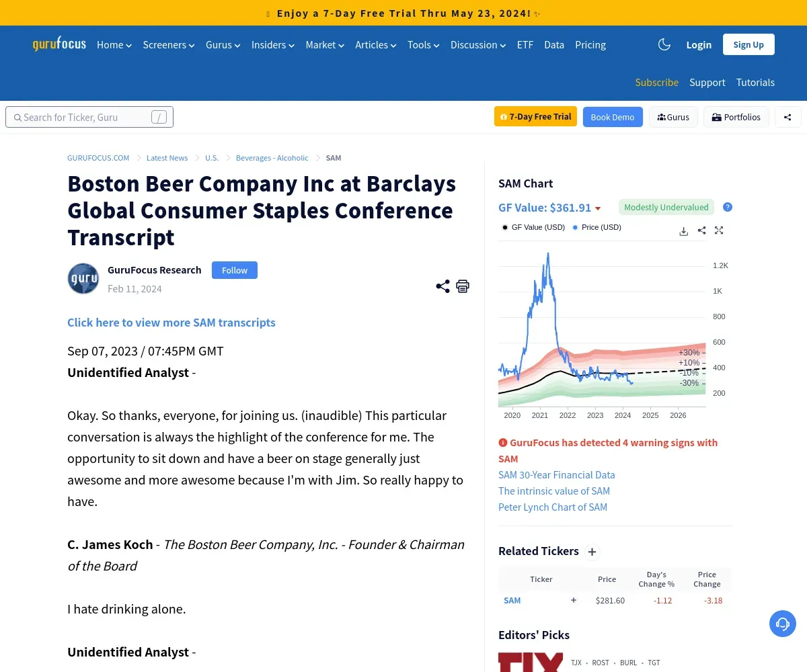Open the Gurus dropdown menu
This screenshot has width=807, height=672.
click(223, 44)
